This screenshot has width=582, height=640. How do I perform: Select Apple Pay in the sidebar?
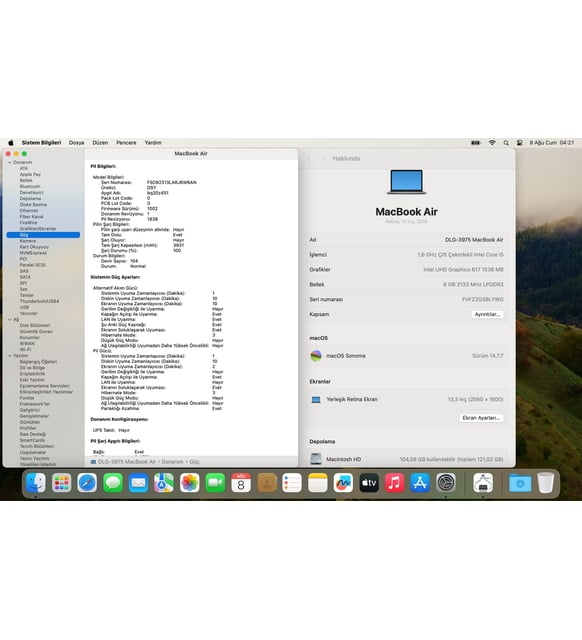click(30, 174)
